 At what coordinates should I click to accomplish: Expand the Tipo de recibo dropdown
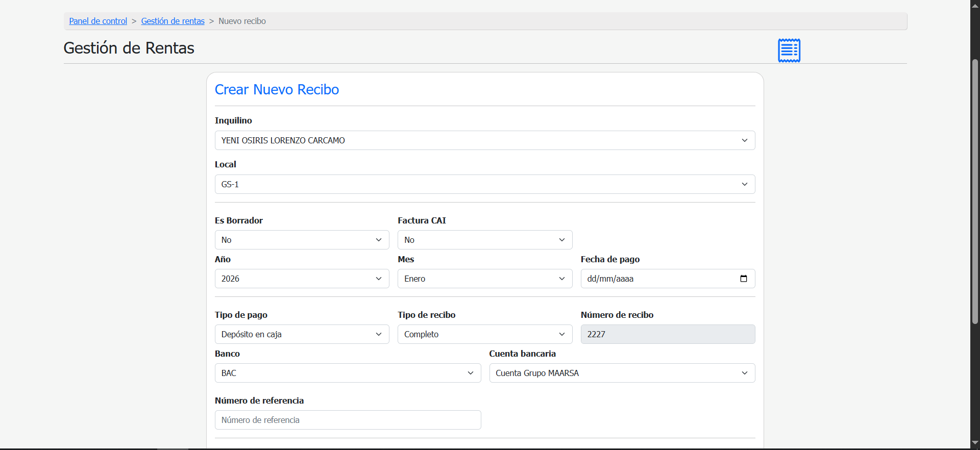[x=484, y=334]
